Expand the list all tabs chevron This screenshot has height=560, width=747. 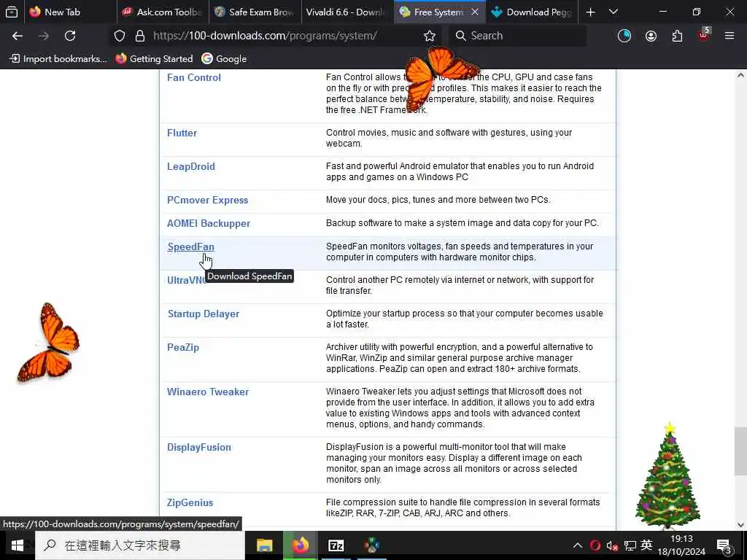[x=614, y=12]
